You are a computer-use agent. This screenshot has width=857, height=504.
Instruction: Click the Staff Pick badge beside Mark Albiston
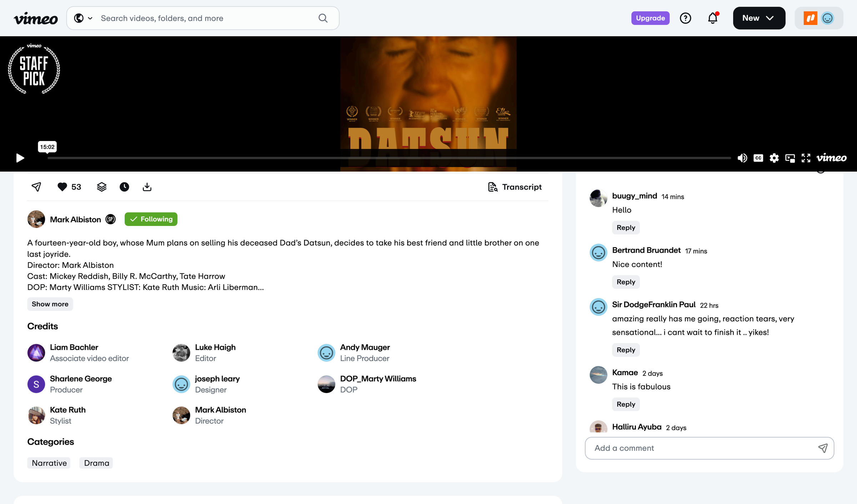(111, 219)
